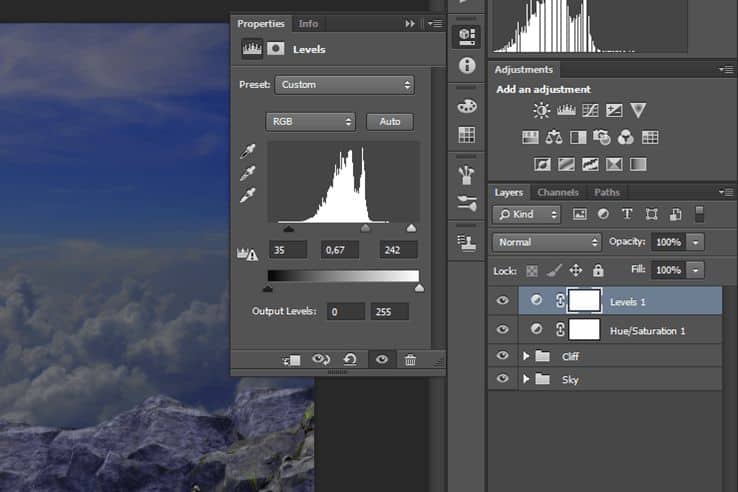Add a Brightness/Contrast adjustment

pos(541,111)
